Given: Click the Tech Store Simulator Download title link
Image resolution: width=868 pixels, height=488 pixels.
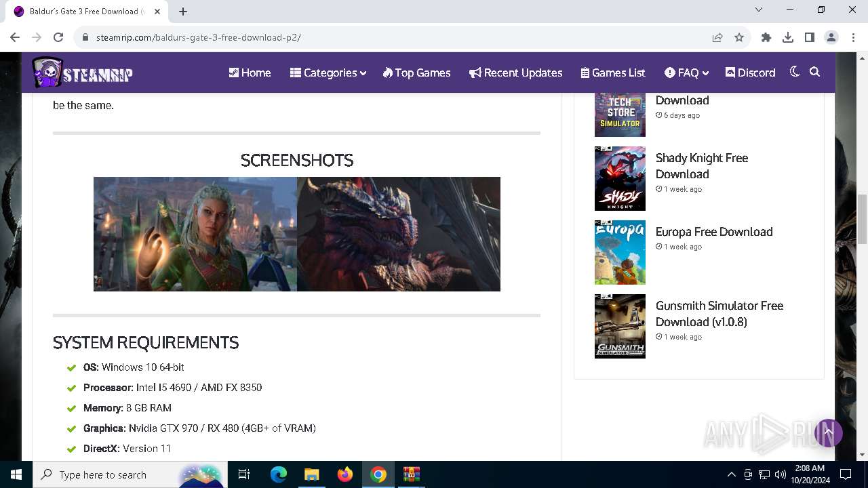Looking at the screenshot, I should [682, 100].
